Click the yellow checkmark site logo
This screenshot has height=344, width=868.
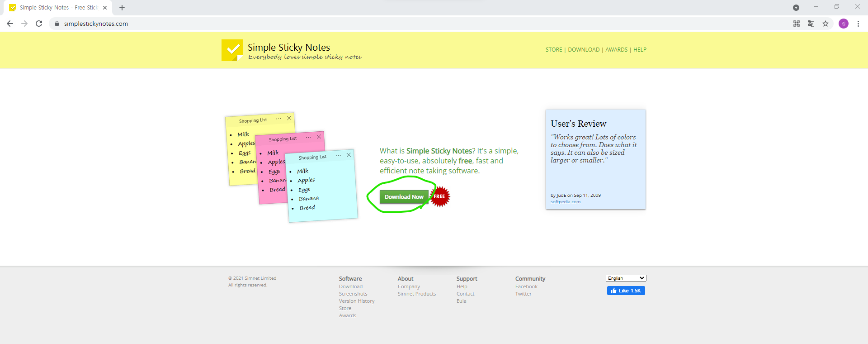[x=232, y=50]
